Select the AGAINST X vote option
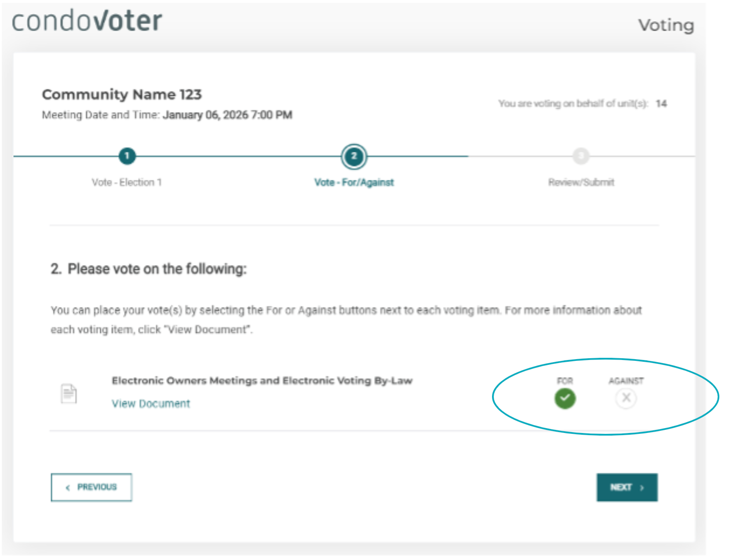The image size is (729, 560). click(x=626, y=399)
